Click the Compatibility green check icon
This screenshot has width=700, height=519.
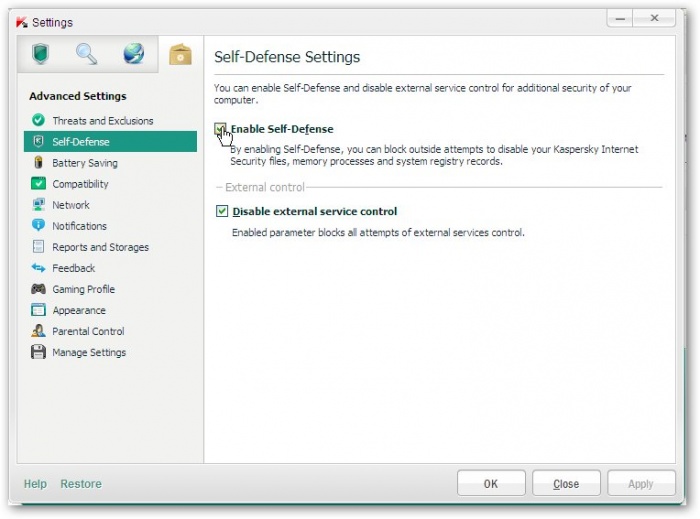tap(38, 183)
